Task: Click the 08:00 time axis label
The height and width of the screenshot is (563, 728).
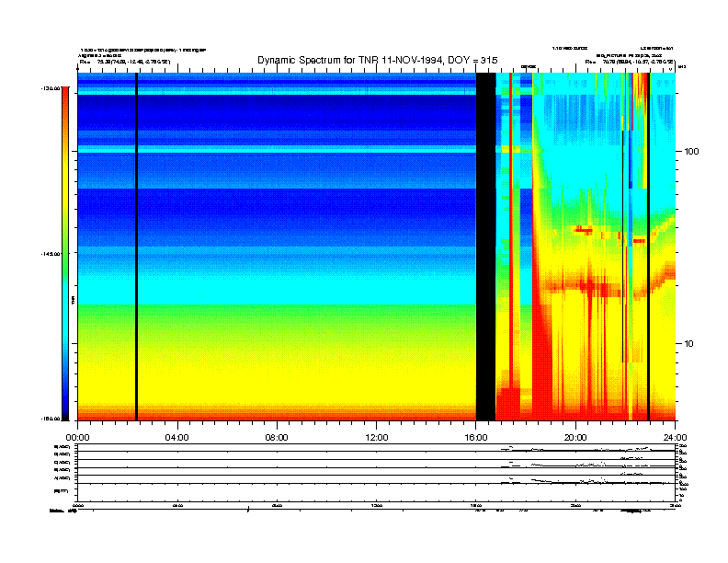Action: pyautogui.click(x=277, y=438)
